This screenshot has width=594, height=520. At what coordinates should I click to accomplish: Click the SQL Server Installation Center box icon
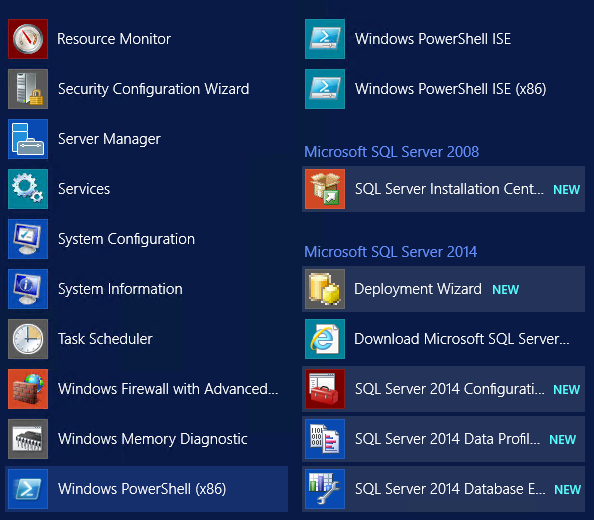pyautogui.click(x=325, y=189)
